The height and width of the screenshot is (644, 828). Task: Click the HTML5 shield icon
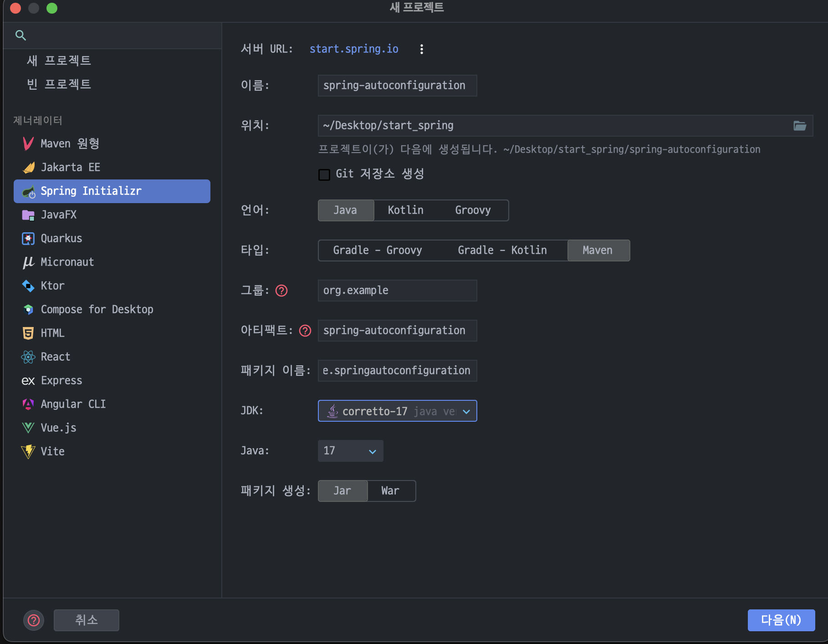click(x=28, y=333)
